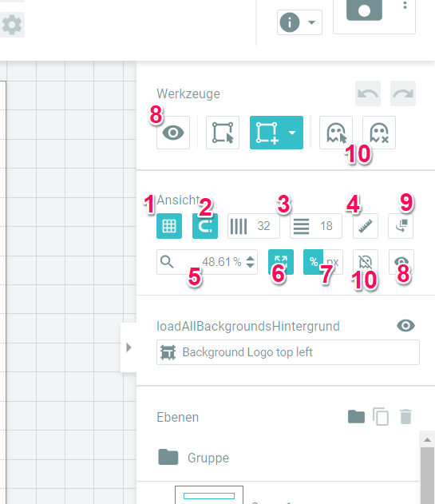Toggle visibility of loadAllBackgroundsHintergrund
This screenshot has height=504, width=435.
tap(405, 326)
